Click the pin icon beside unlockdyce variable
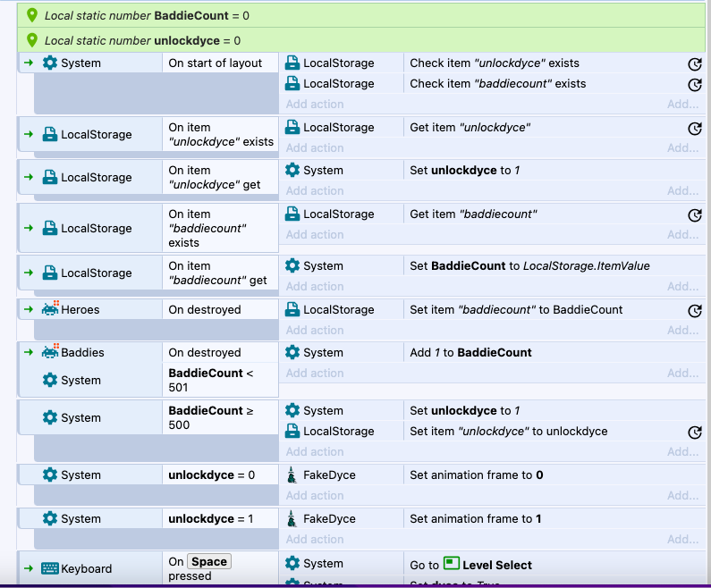711x588 pixels. [31, 40]
